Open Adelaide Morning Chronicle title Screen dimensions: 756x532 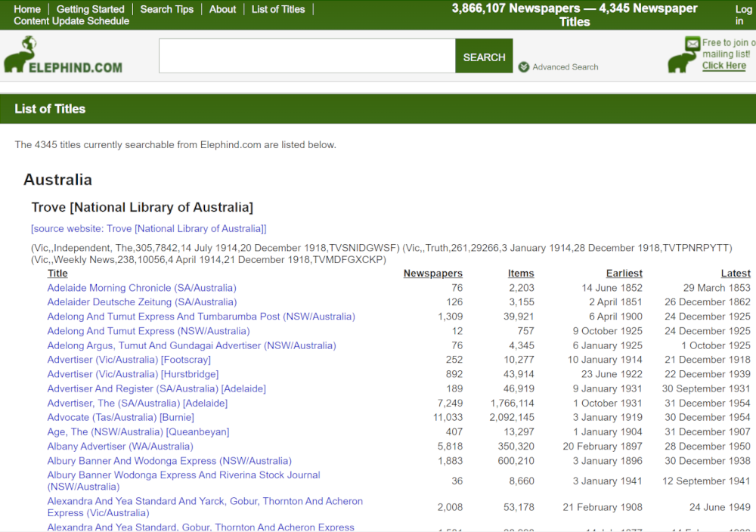(141, 288)
